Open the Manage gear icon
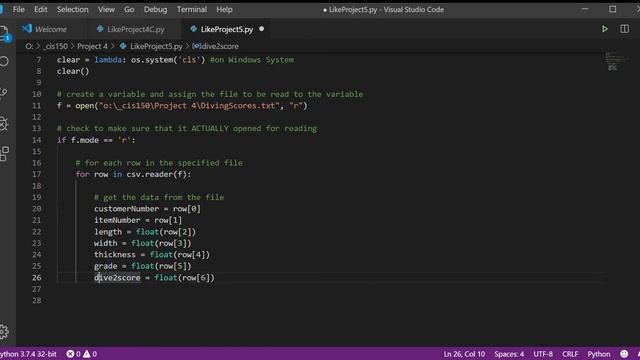640x360 pixels. coord(4,331)
